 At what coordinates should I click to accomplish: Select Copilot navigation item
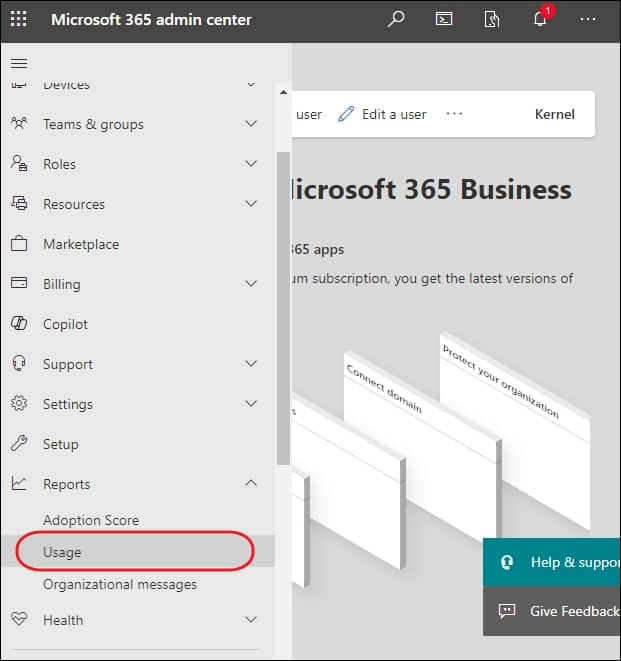point(137,324)
